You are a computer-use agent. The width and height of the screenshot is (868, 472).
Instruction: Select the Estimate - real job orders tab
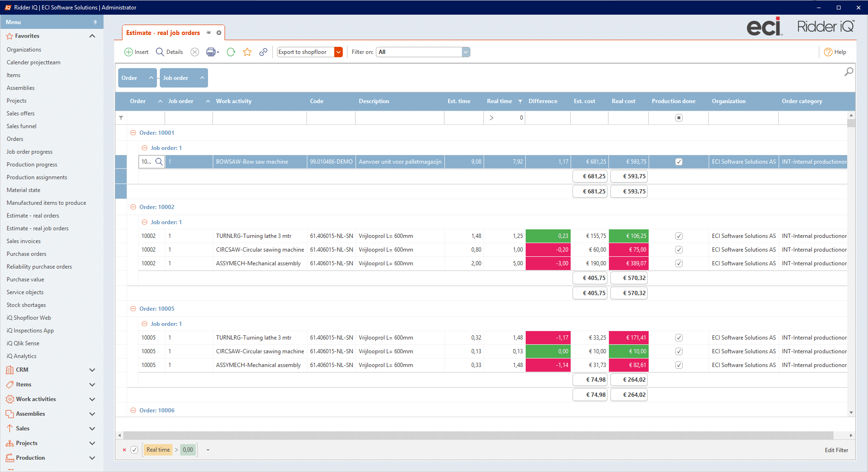(x=163, y=33)
